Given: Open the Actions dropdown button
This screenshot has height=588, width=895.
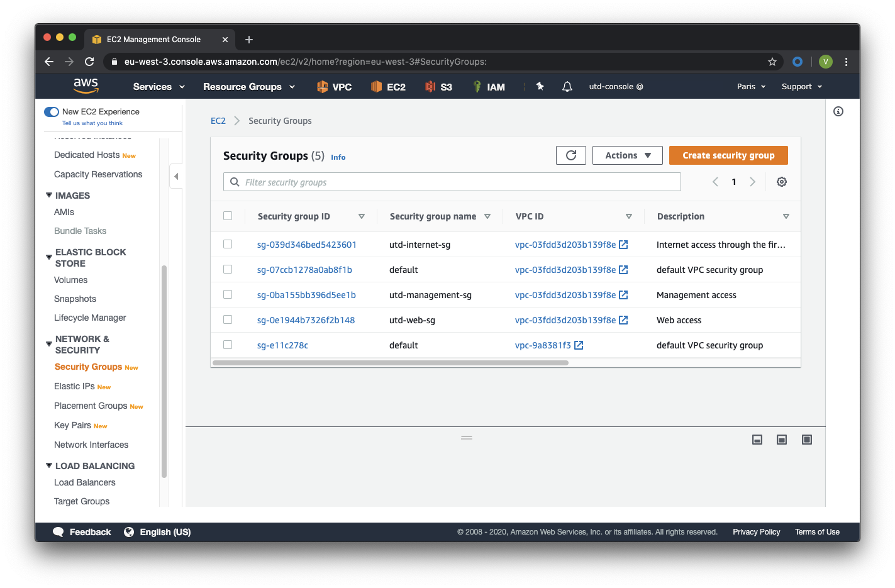Looking at the screenshot, I should tap(628, 155).
